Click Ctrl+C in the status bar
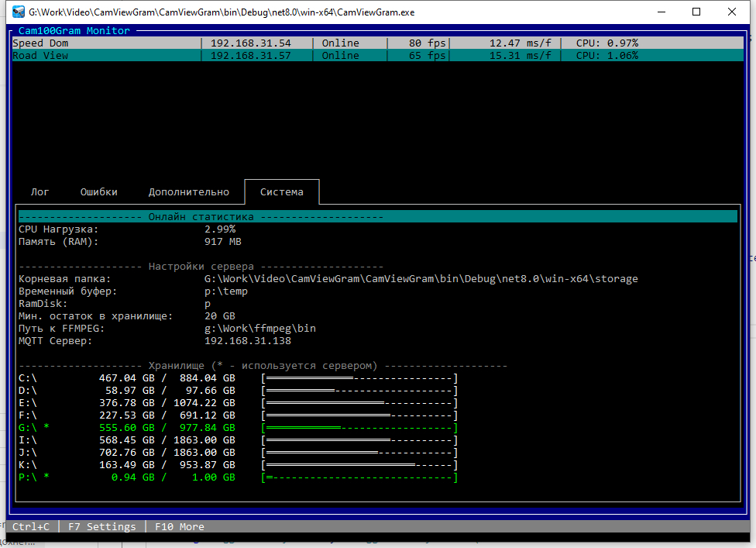This screenshot has height=548, width=756. 31,527
